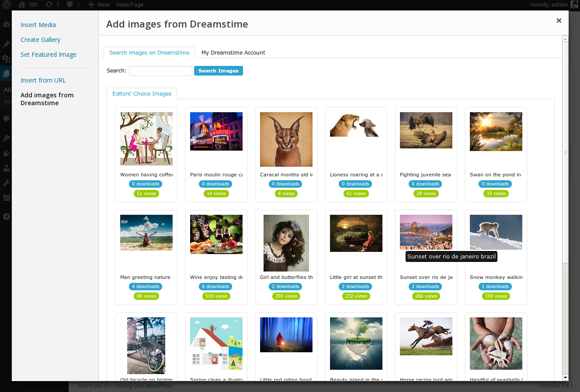This screenshot has width=580, height=392.
Task: Go to Insert from URL
Action: pyautogui.click(x=43, y=80)
